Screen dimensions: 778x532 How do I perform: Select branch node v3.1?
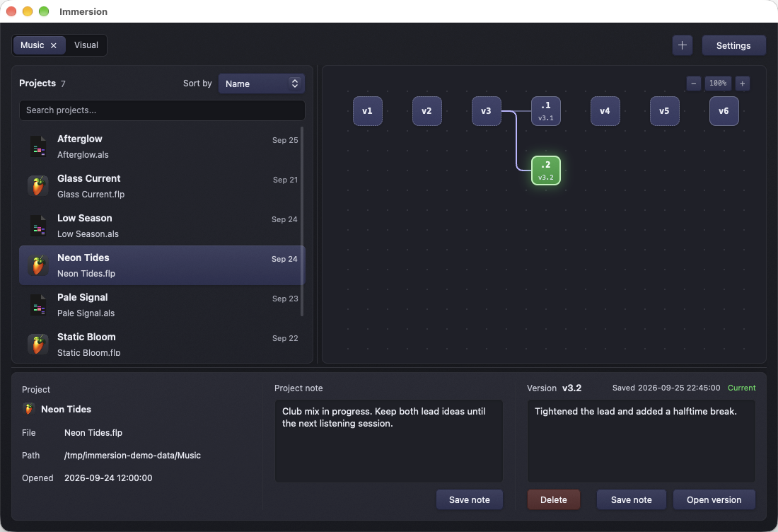coord(546,110)
